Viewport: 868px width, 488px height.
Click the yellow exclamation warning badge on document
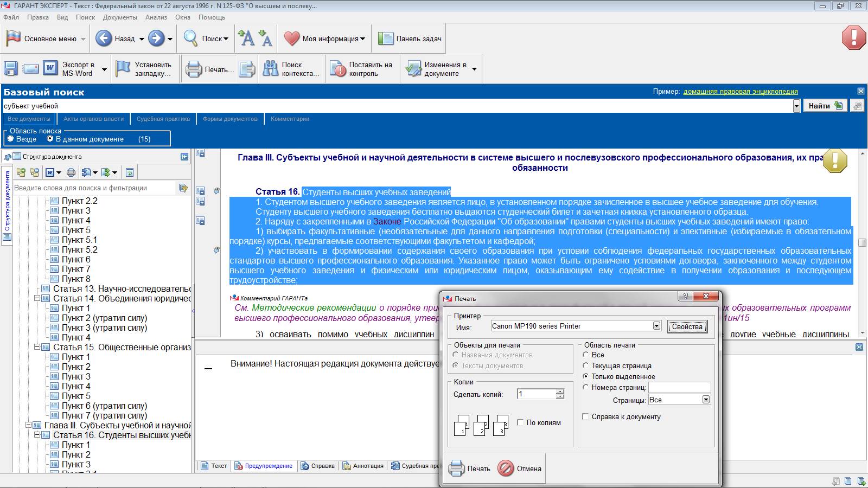(x=835, y=160)
